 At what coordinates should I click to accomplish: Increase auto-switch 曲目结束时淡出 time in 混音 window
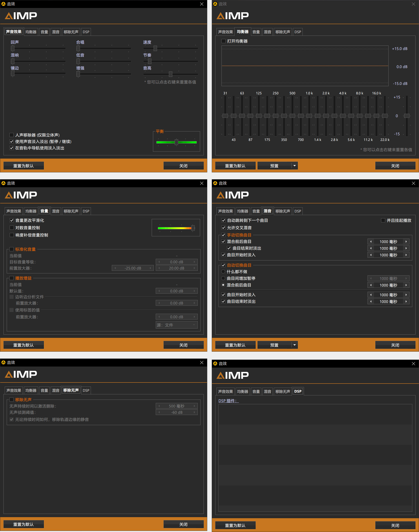point(406,301)
